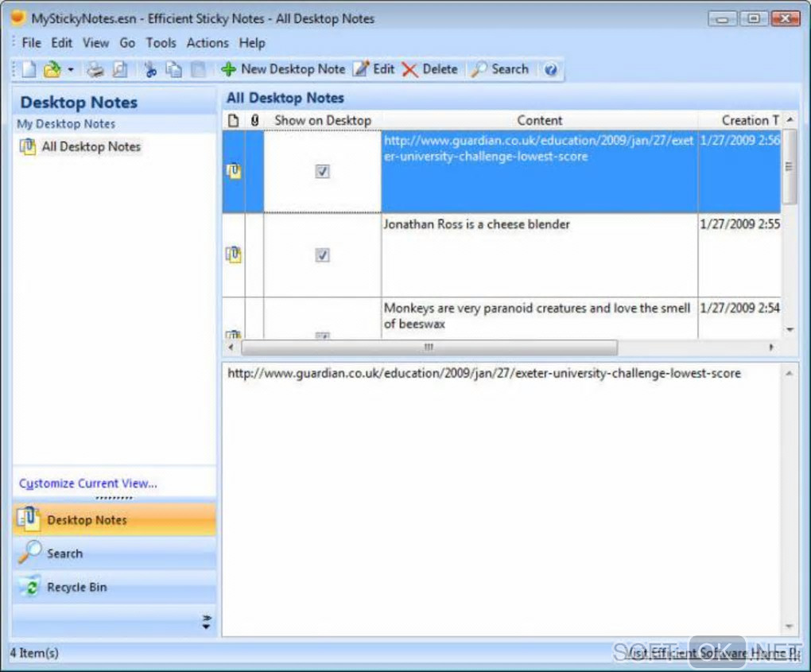The height and width of the screenshot is (672, 811).
Task: Click the Cut scissors icon
Action: tap(150, 69)
